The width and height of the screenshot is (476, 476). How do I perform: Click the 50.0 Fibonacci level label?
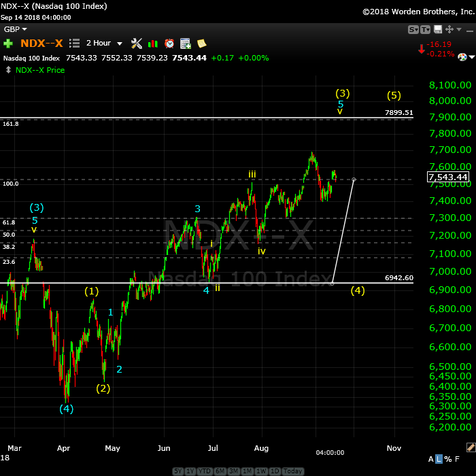point(9,235)
